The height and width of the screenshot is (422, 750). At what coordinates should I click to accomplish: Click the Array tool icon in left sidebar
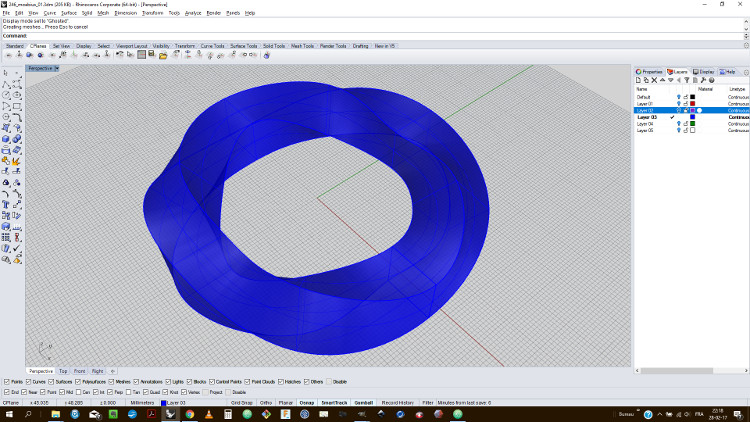coord(6,237)
